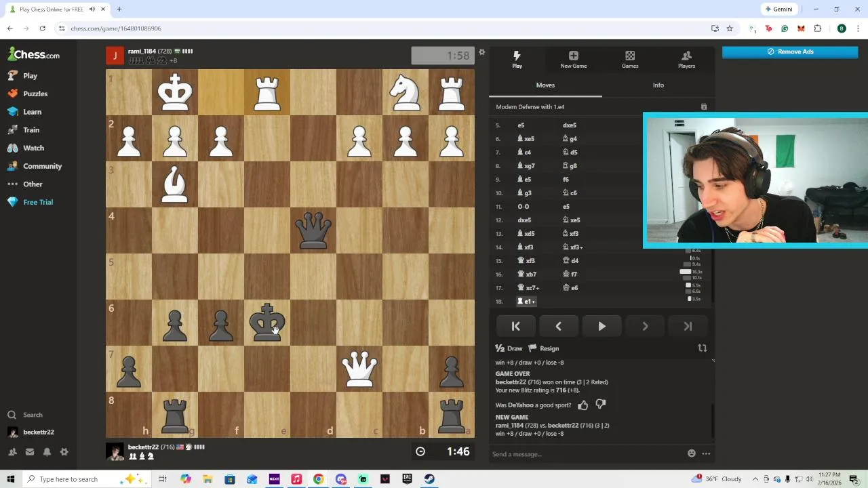Image resolution: width=868 pixels, height=488 pixels.
Task: Resign the current game
Action: tap(544, 348)
